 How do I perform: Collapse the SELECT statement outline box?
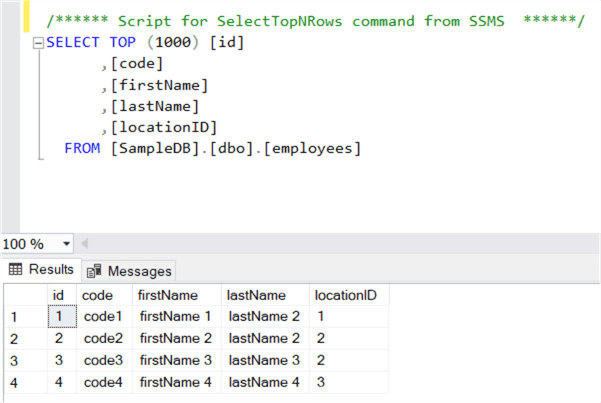39,43
